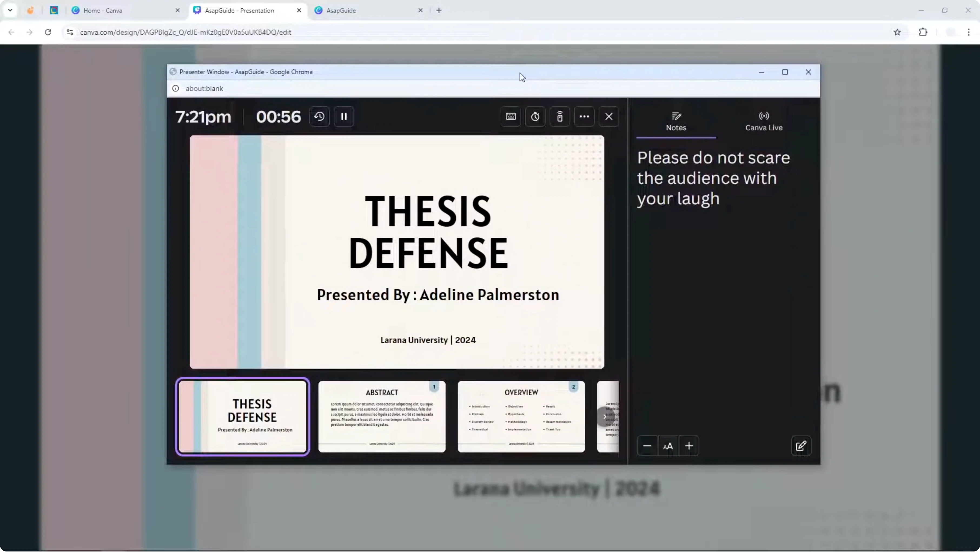Image resolution: width=980 pixels, height=552 pixels.
Task: Reset notes font size with AA button
Action: [668, 446]
